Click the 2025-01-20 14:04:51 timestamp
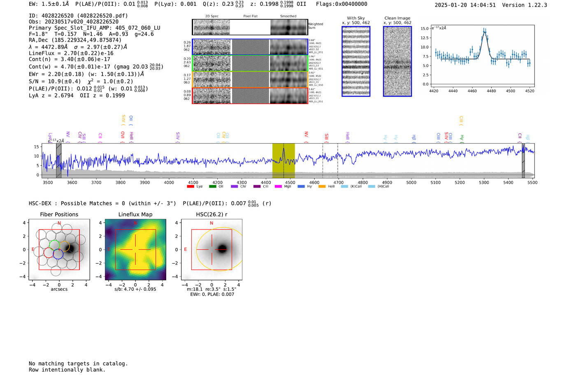This screenshot has width=576, height=392. pos(465,5)
